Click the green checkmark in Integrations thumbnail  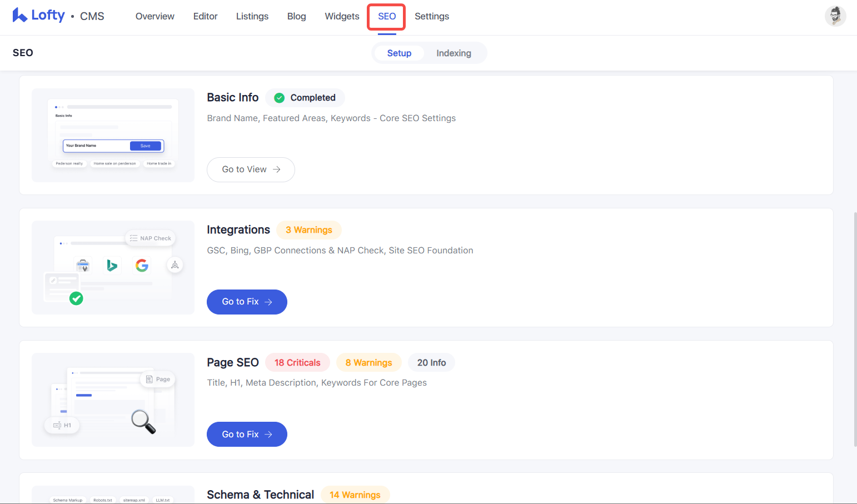(x=76, y=298)
